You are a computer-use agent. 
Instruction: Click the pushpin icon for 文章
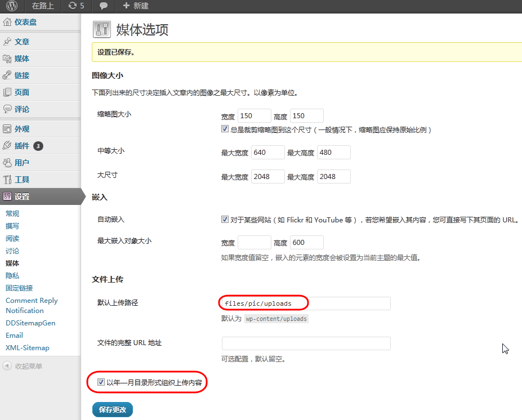(7, 42)
